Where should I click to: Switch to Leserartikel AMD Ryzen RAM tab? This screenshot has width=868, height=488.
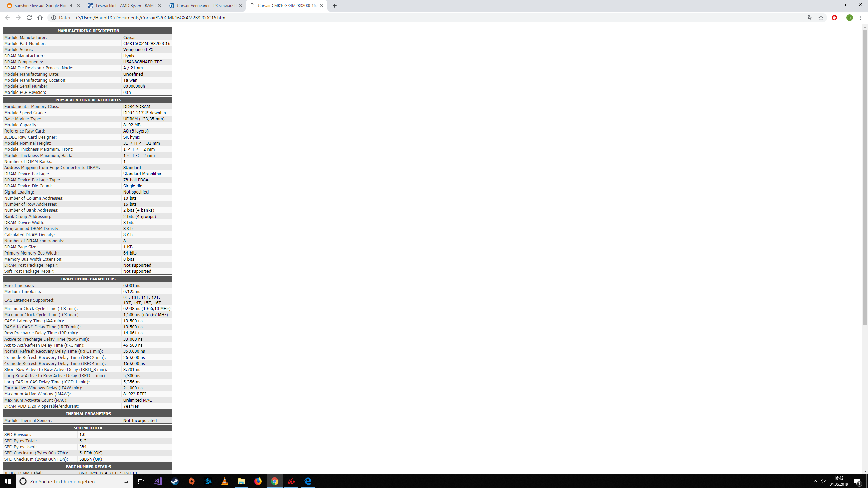click(x=124, y=6)
